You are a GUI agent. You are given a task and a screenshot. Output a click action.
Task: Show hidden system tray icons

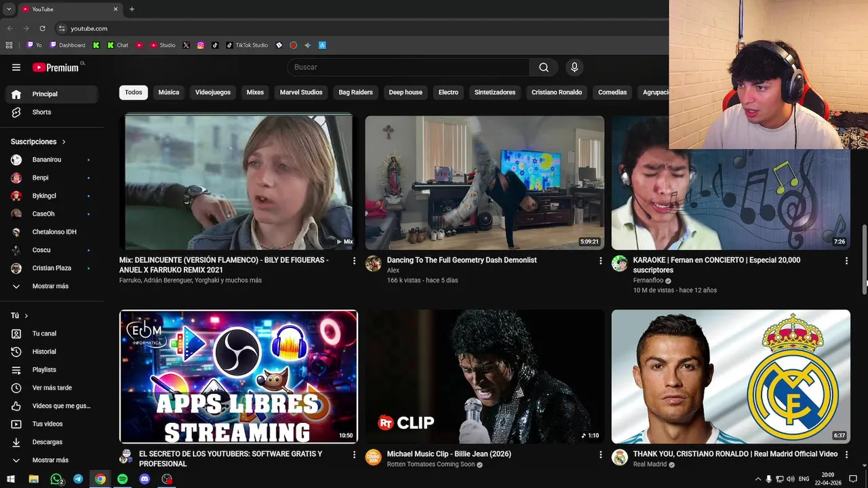[758, 479]
